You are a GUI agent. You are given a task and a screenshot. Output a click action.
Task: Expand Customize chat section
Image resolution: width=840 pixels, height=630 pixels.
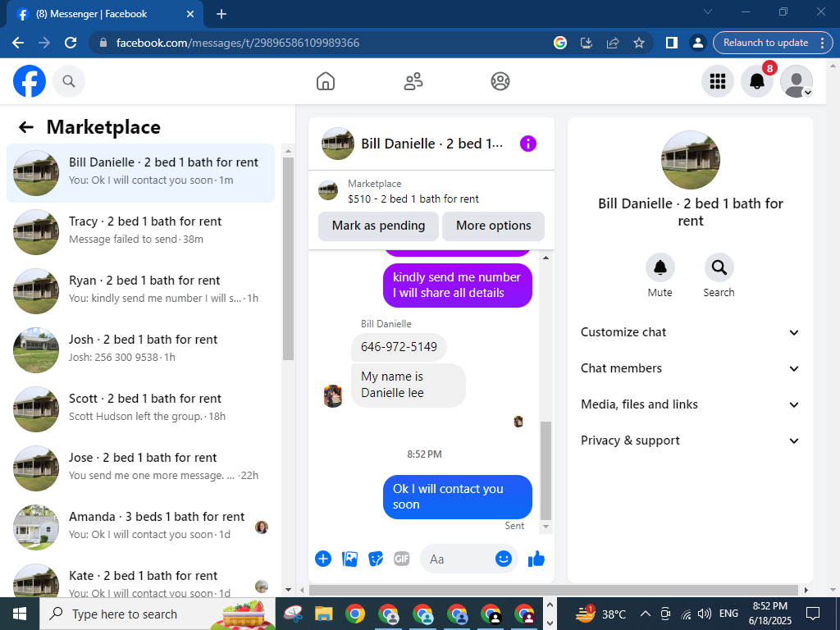click(x=690, y=332)
